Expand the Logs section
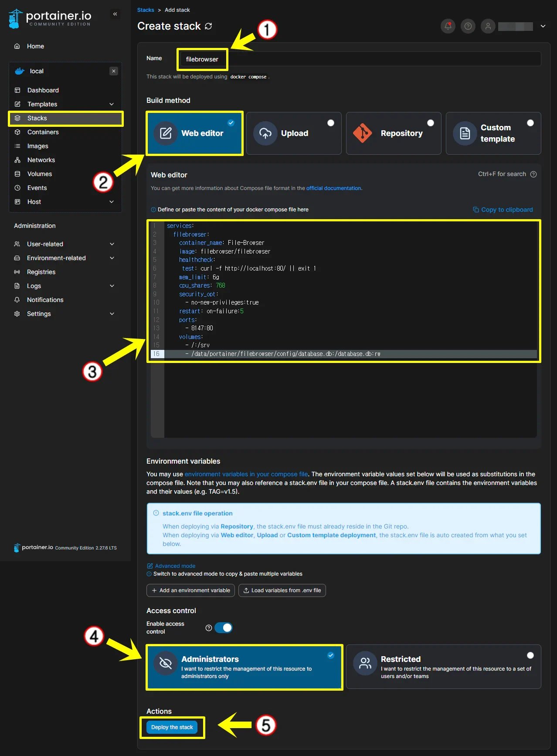This screenshot has width=557, height=756. (x=112, y=286)
